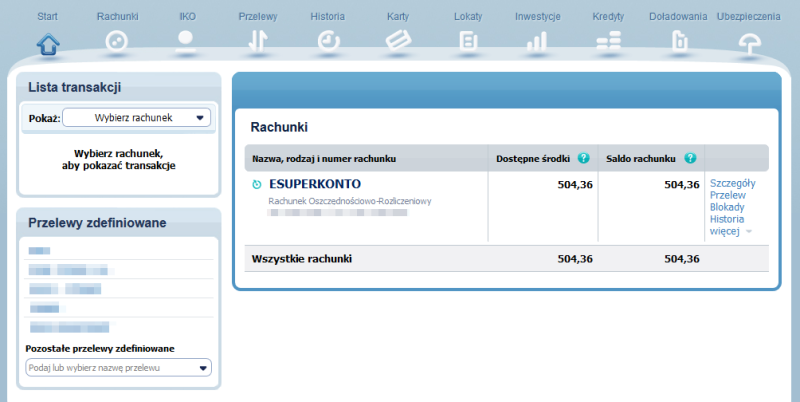The image size is (800, 402).
Task: Open the Wybierz rachunek dropdown
Action: (136, 118)
